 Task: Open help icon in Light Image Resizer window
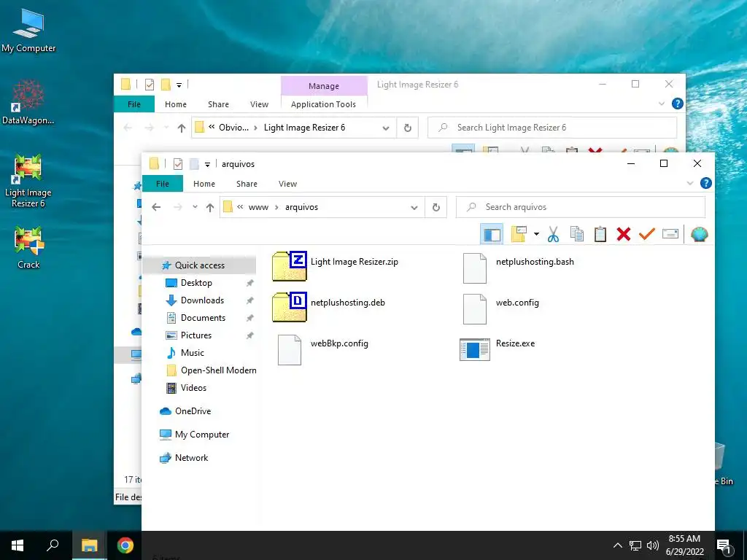[x=677, y=104]
